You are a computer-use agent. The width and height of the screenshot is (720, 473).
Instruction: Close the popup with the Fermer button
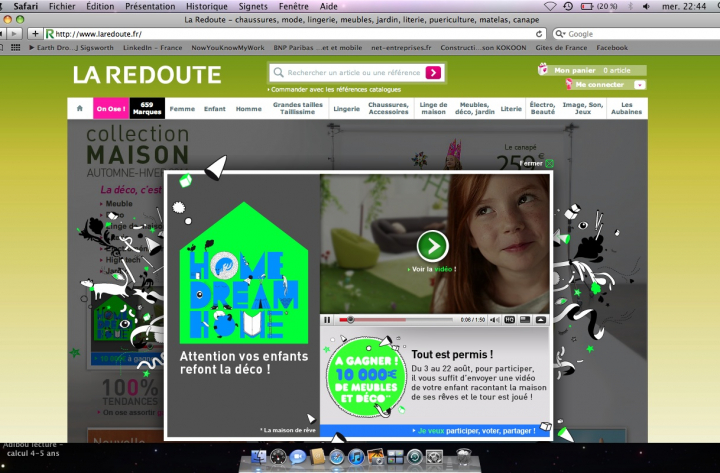pyautogui.click(x=537, y=163)
